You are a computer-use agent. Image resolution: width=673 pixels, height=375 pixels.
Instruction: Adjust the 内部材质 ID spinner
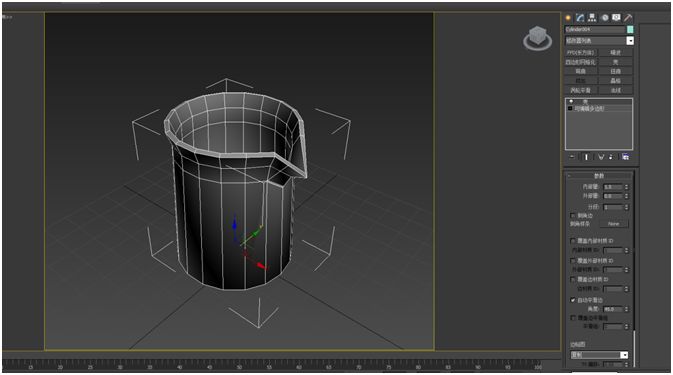coord(627,250)
